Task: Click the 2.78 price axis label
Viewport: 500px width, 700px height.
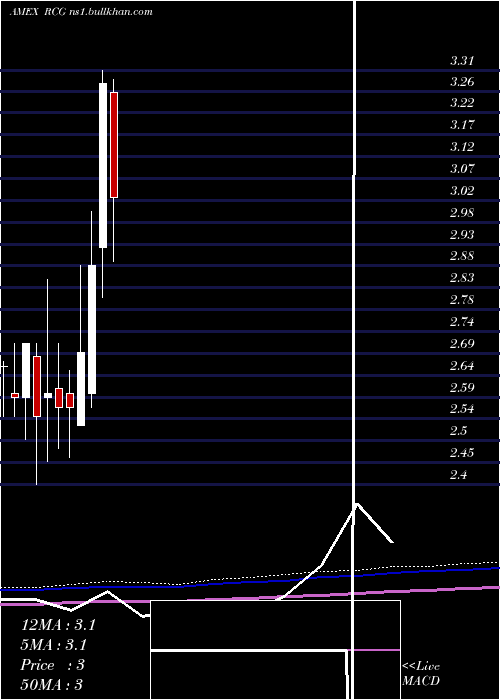Action: click(x=462, y=299)
